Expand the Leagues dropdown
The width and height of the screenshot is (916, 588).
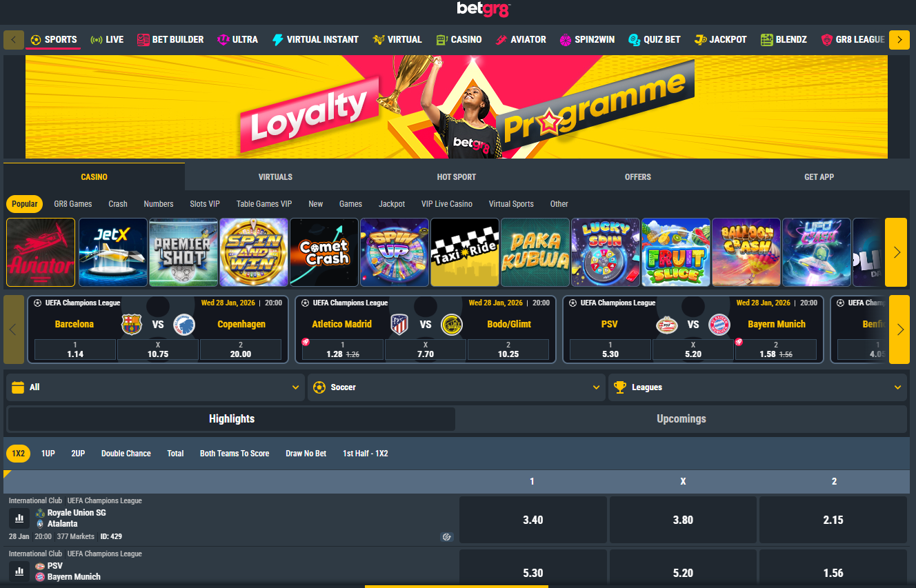[x=758, y=387]
